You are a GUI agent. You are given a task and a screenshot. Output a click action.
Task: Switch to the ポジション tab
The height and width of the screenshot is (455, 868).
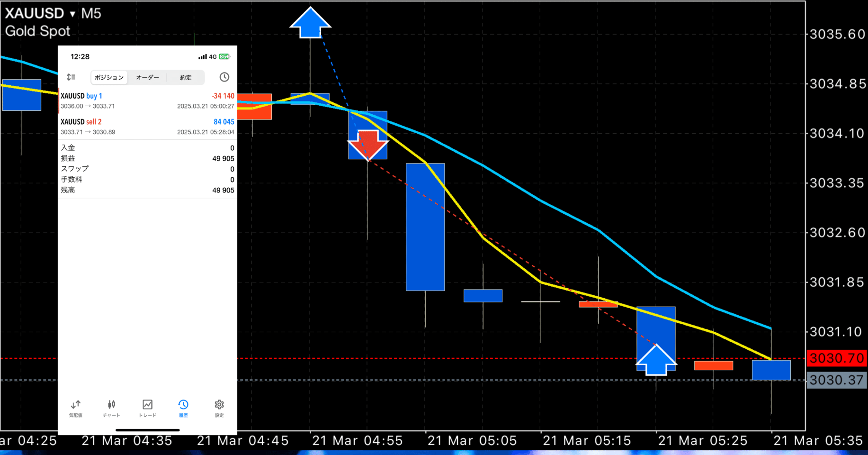click(x=109, y=77)
